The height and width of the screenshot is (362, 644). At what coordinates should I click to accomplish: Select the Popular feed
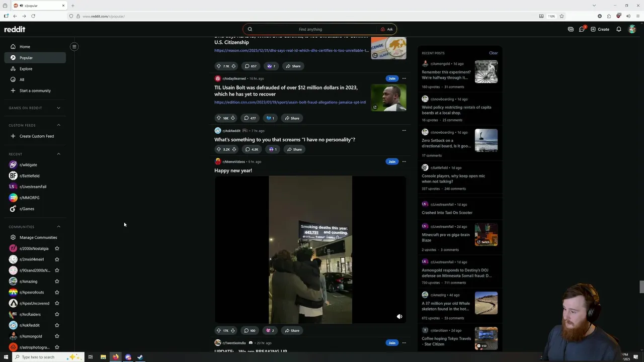[x=35, y=58]
